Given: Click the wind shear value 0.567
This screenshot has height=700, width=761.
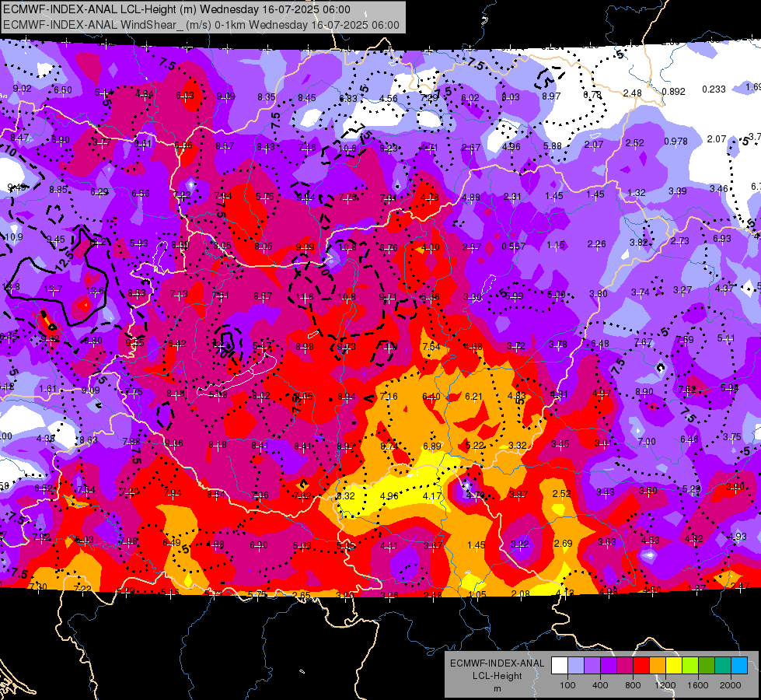Looking at the screenshot, I should click(x=514, y=247).
